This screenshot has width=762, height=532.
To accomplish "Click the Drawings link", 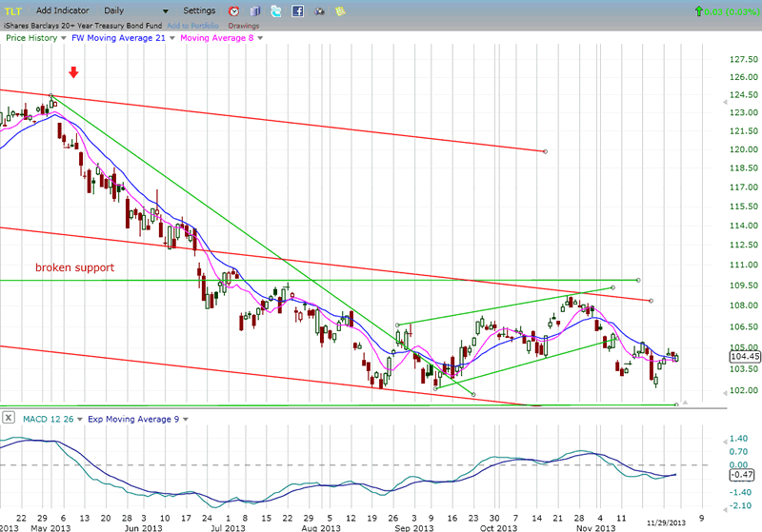I will point(243,26).
